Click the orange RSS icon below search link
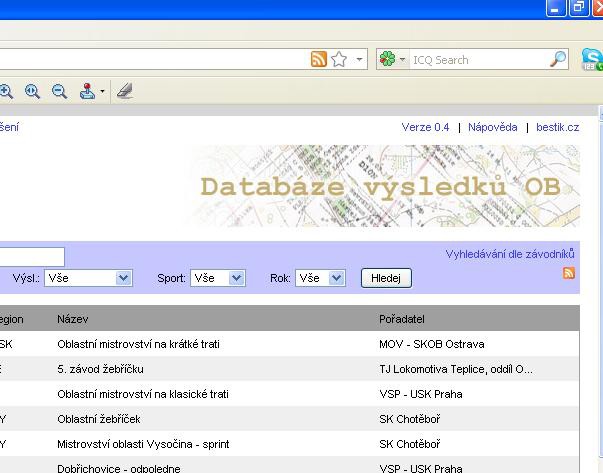The height and width of the screenshot is (473, 603). [x=569, y=273]
